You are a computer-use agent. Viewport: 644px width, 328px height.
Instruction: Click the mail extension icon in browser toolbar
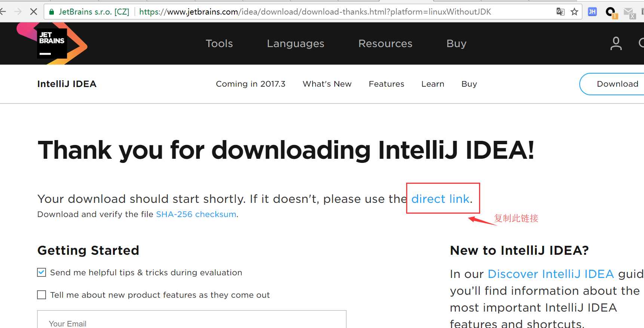coord(629,13)
